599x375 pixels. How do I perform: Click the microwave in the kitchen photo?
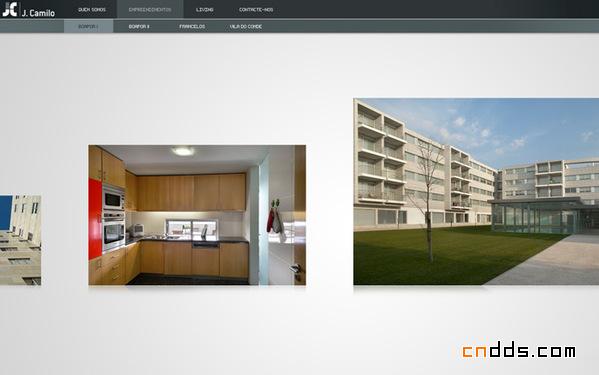pyautogui.click(x=113, y=199)
